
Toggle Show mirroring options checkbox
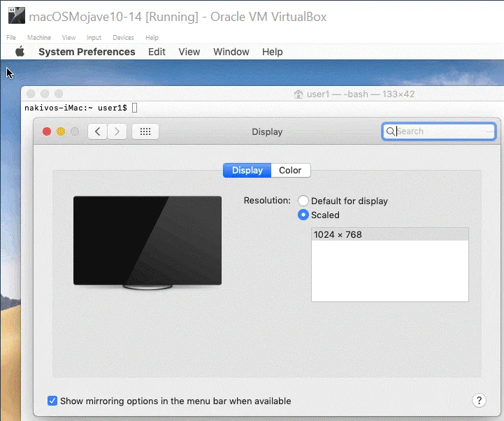click(x=52, y=401)
